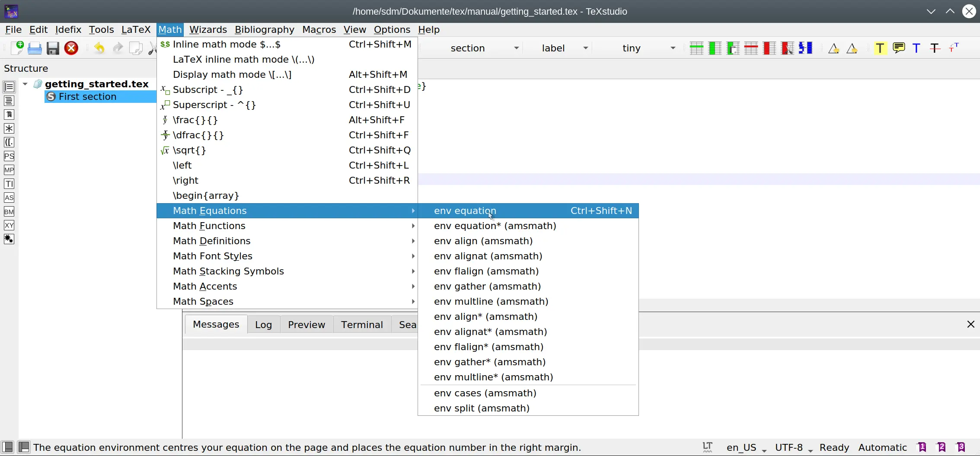Click the strikethrough T toolbar icon
Viewport: 980px width, 456px height.
(935, 48)
